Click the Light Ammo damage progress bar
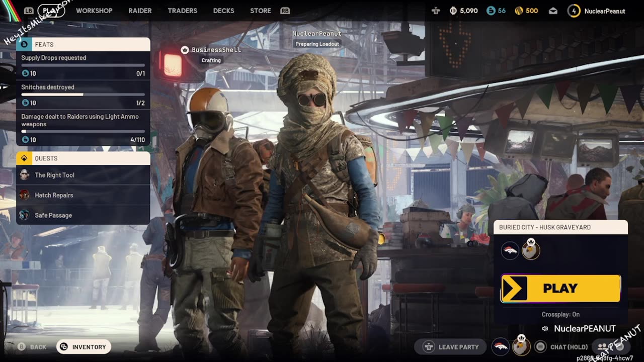 pyautogui.click(x=83, y=131)
